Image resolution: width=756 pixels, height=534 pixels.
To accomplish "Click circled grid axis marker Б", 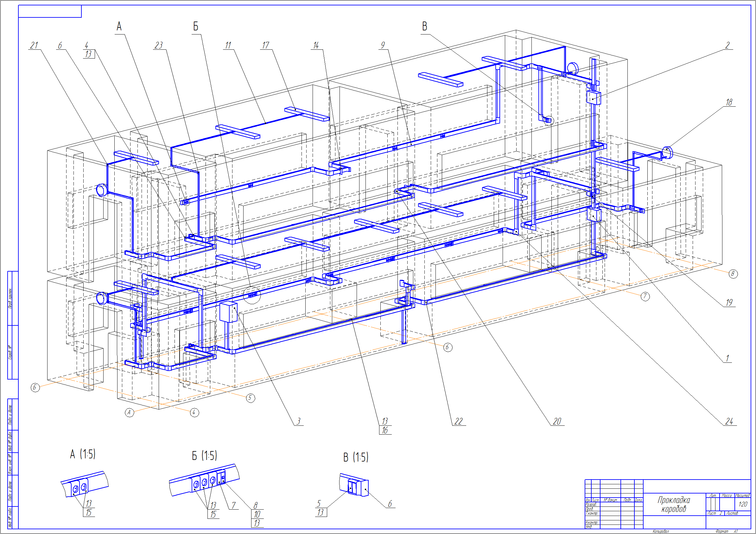I will point(35,387).
